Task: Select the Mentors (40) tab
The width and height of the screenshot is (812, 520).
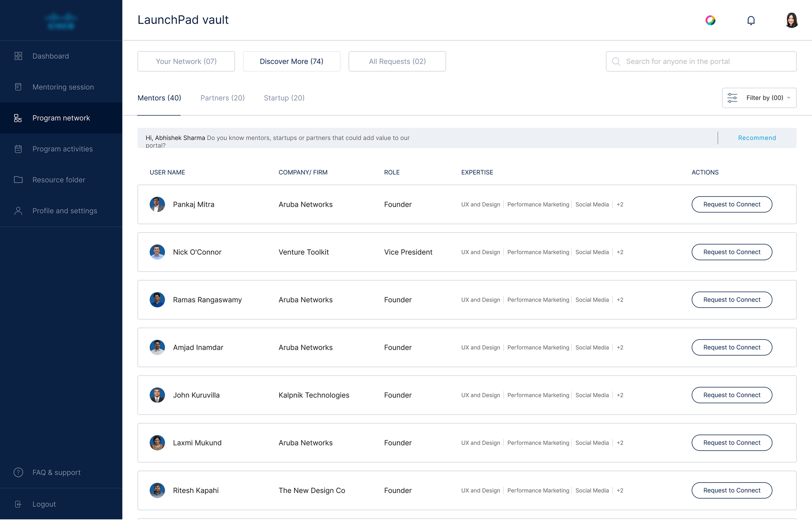Action: pos(159,98)
